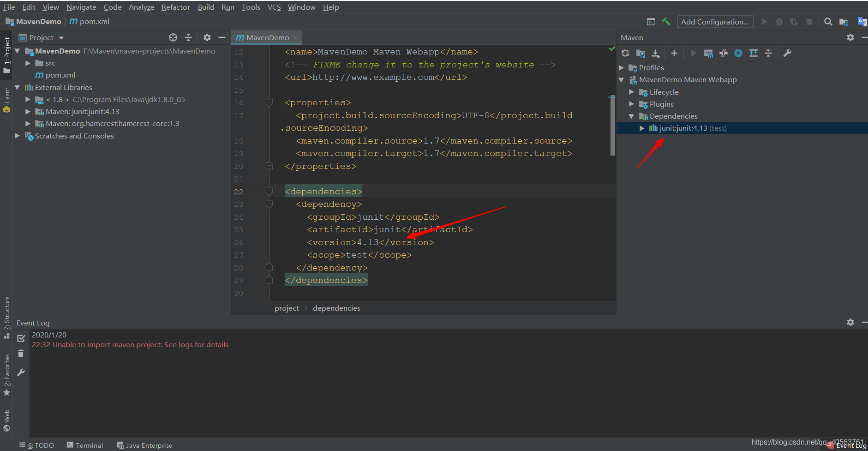Open the Navigate menu
This screenshot has height=451, width=868.
[x=81, y=7]
